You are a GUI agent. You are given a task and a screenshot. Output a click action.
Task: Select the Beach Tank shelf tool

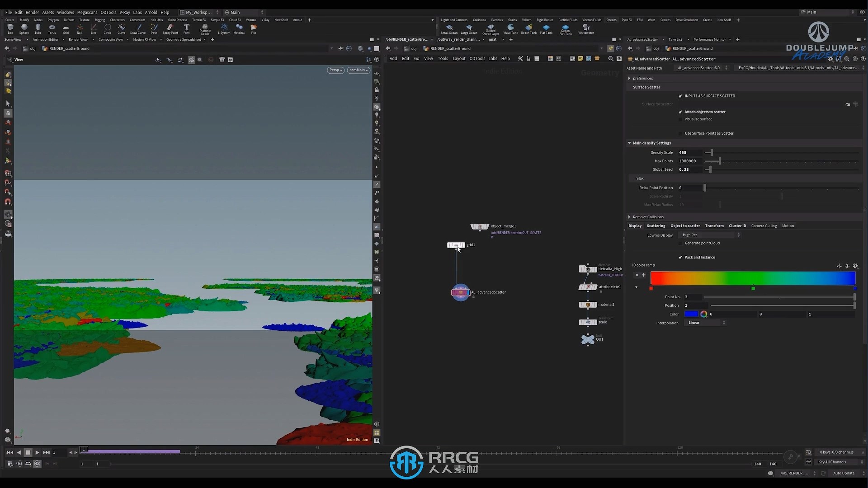[x=528, y=29]
